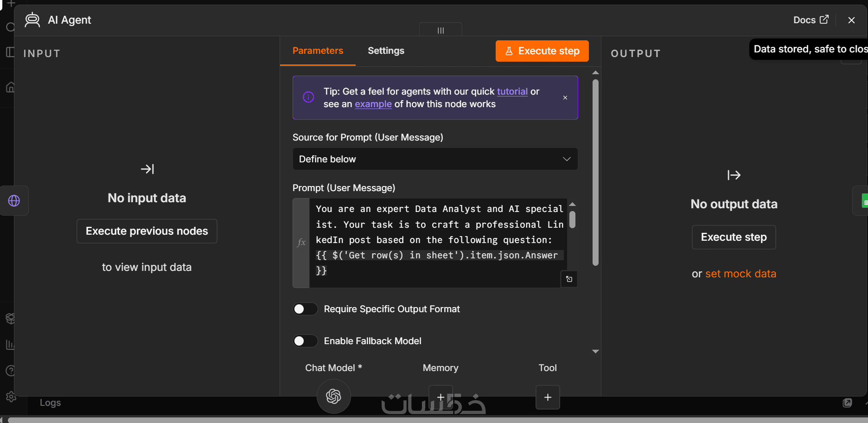Click prompt editor scrollbar thumb
The height and width of the screenshot is (423, 868).
click(x=572, y=219)
